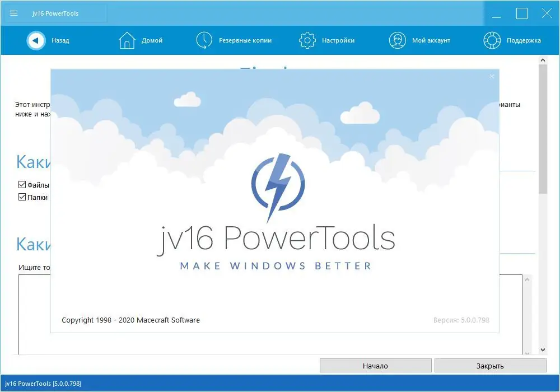This screenshot has height=392, width=560.
Task: Close the splash screen with its X
Action: click(x=492, y=76)
